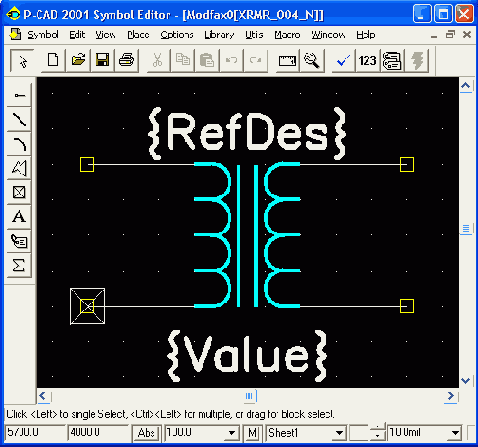Open the Symbol menu

pyautogui.click(x=43, y=35)
